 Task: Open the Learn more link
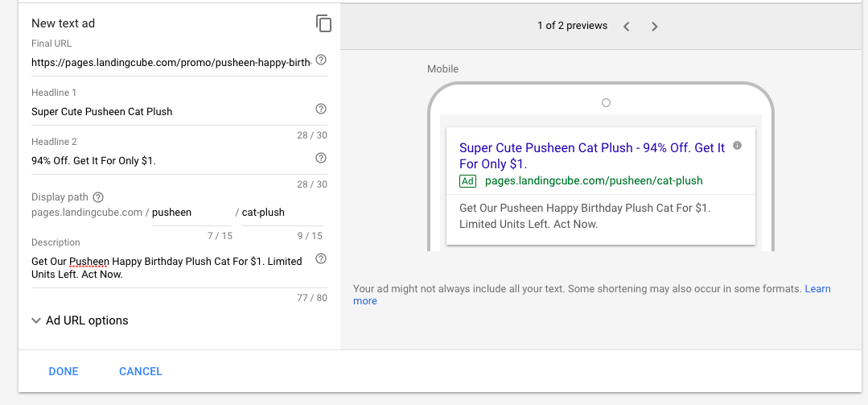[x=817, y=289]
